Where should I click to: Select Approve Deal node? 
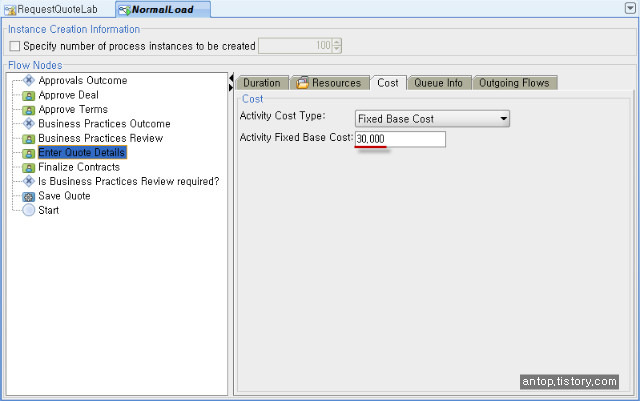69,95
